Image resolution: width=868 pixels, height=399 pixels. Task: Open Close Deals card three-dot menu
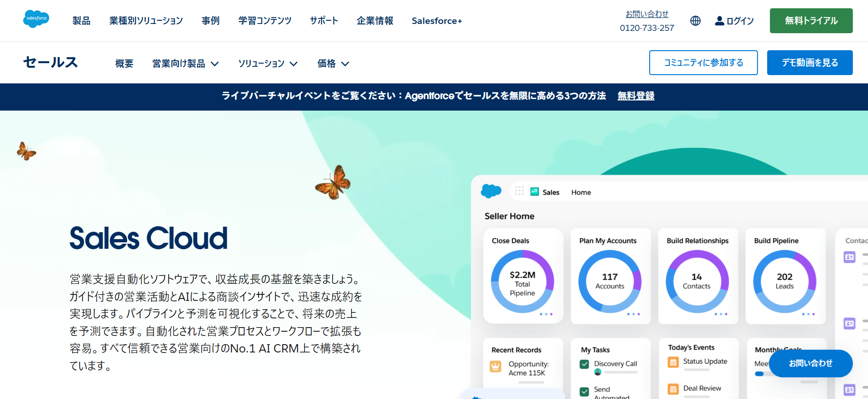pos(546,314)
